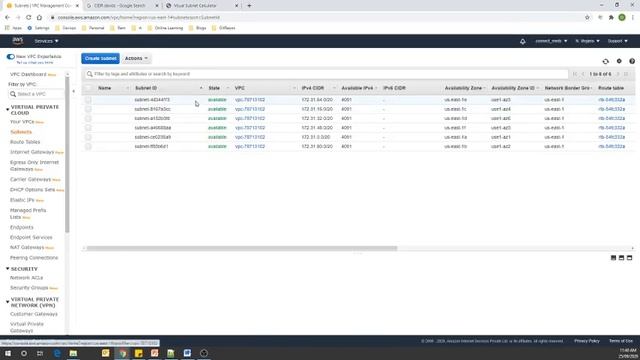Viewport: 640px width, 360px height.
Task: Check the select-all checkbox in table header
Action: click(x=88, y=88)
